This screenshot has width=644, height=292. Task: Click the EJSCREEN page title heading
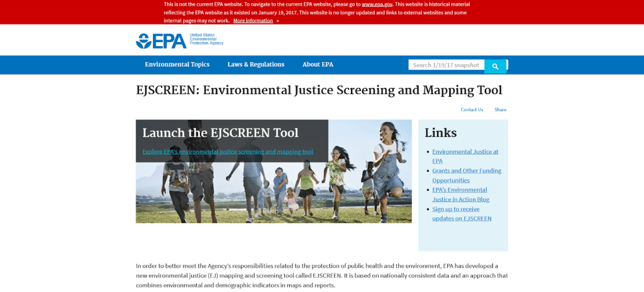[x=319, y=90]
